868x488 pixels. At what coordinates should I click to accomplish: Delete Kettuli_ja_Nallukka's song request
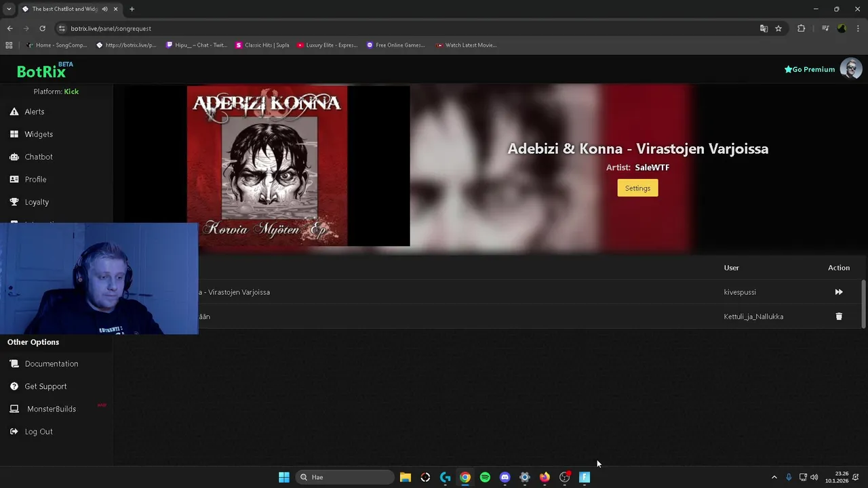839,317
